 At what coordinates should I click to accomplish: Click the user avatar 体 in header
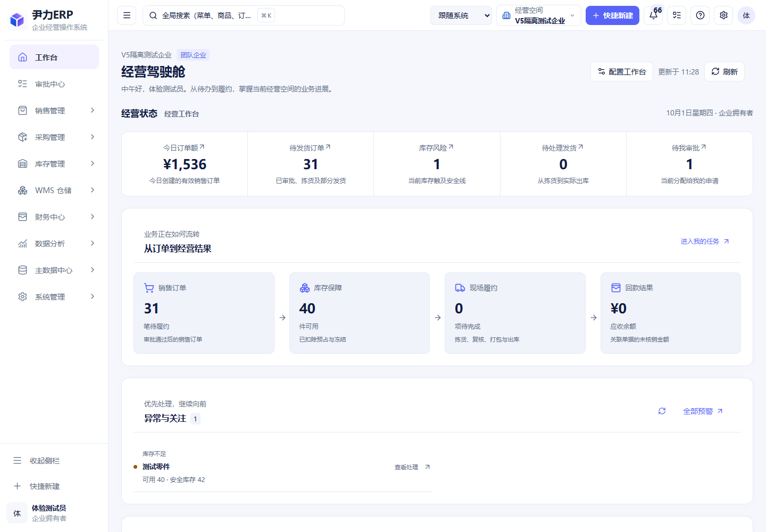coord(746,15)
